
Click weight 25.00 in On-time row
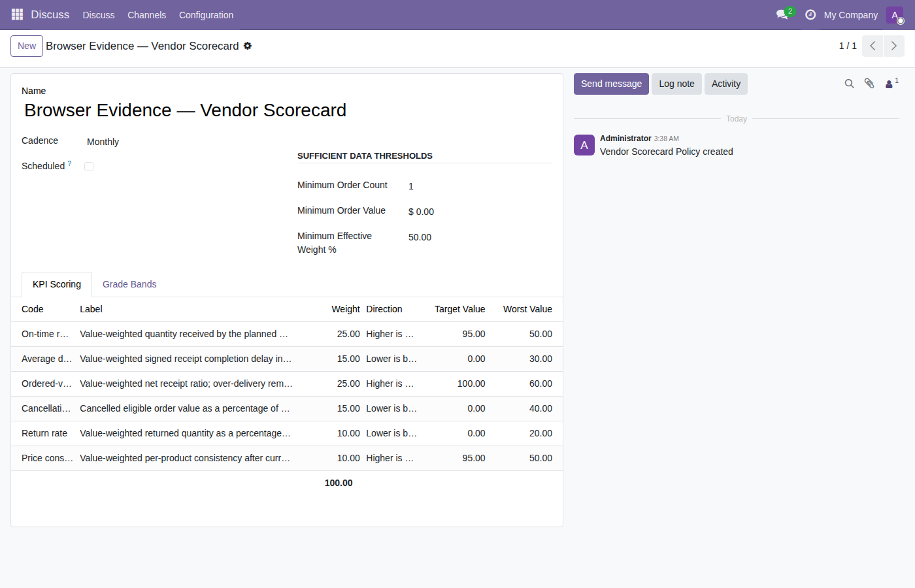(348, 334)
